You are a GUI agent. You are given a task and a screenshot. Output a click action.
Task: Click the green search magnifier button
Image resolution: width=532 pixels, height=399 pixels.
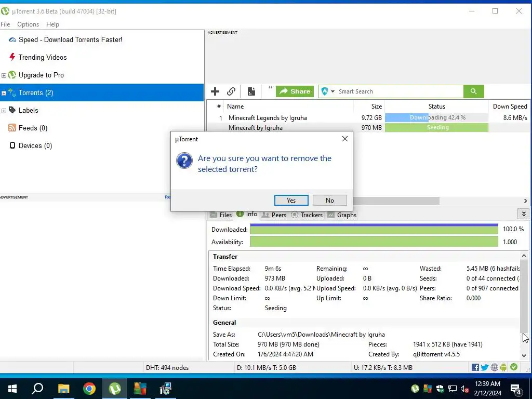[x=474, y=91]
